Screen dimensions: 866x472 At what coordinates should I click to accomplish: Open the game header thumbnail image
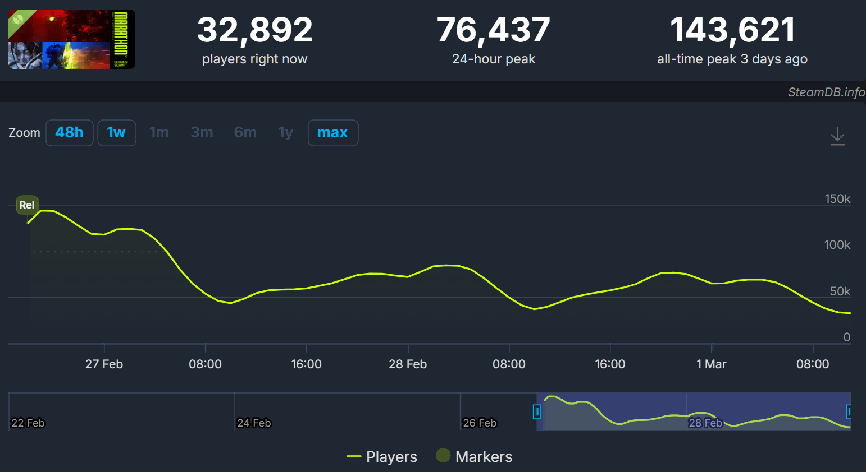(x=71, y=39)
